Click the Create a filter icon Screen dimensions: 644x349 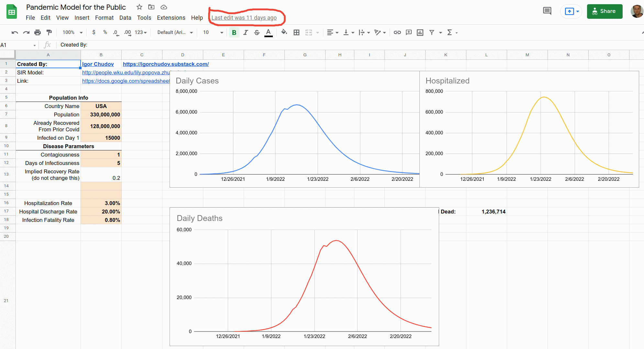(432, 32)
